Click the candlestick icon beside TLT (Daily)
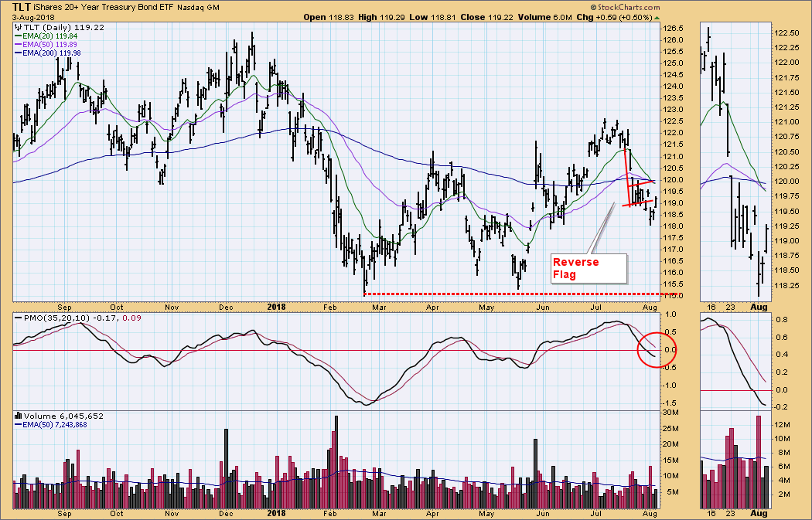This screenshot has width=812, height=520. (x=18, y=27)
